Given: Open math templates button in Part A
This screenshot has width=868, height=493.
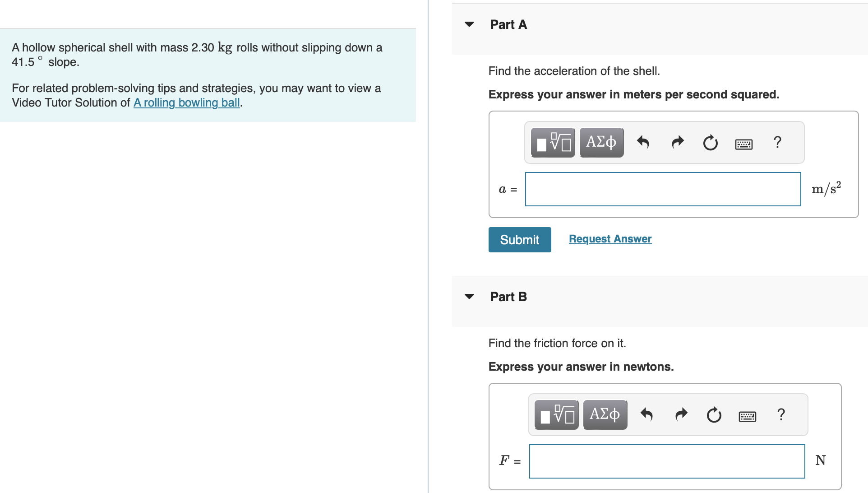Looking at the screenshot, I should (553, 143).
